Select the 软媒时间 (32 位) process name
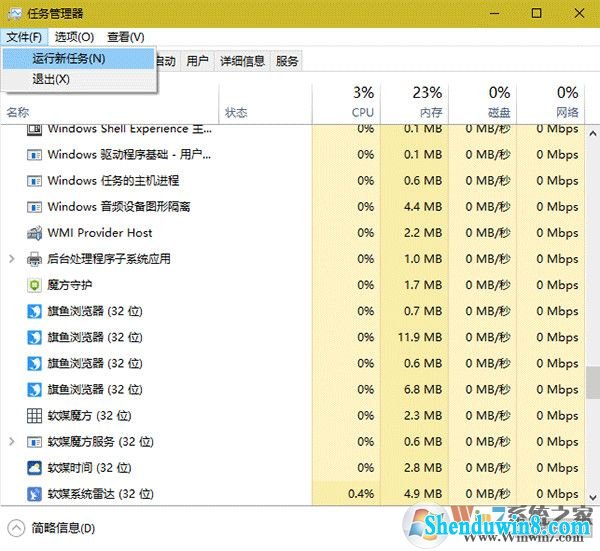 click(x=90, y=468)
